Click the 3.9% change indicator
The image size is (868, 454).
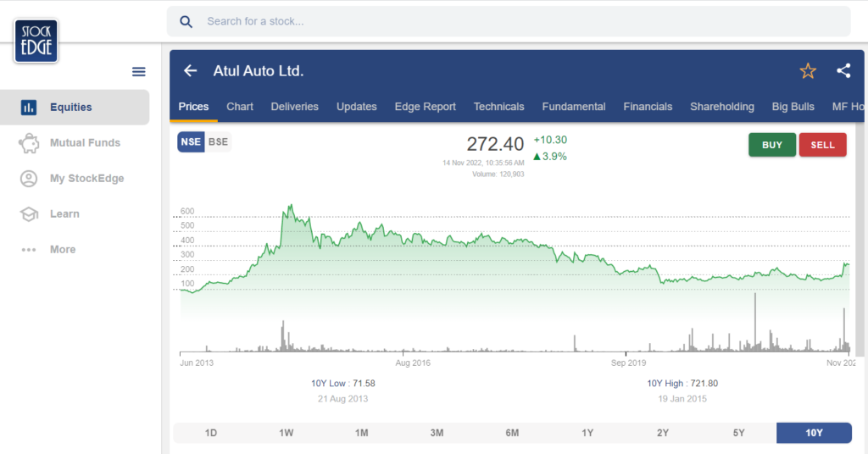coord(550,157)
